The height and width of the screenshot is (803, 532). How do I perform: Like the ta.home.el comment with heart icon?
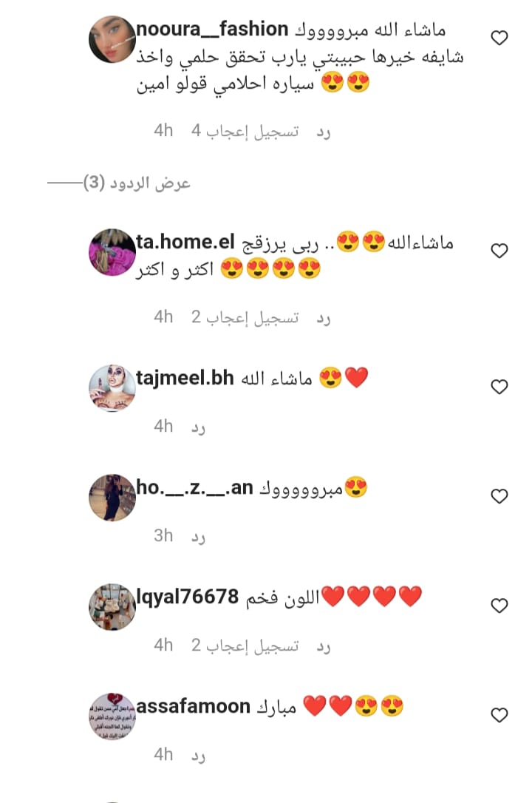point(499,251)
